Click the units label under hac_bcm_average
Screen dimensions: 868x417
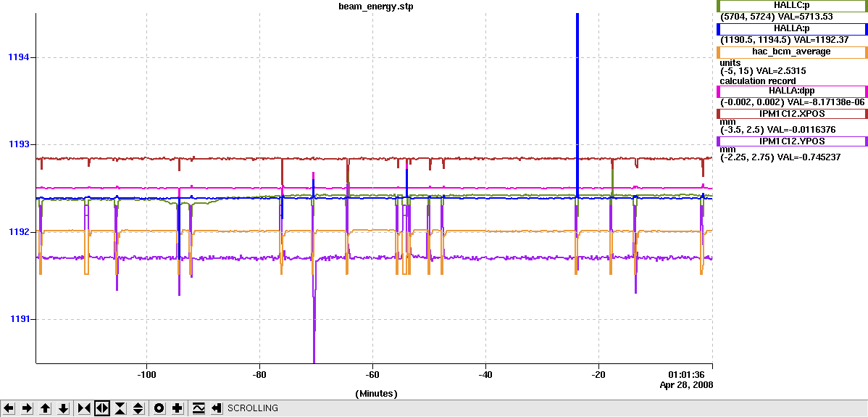tap(730, 62)
